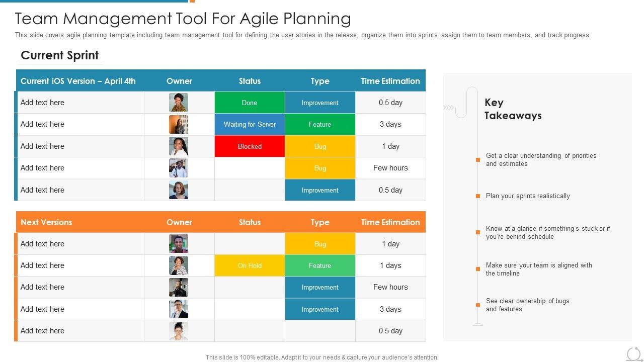644x362 pixels.
Task: Click the owner photo in the Done row
Action: point(179,103)
